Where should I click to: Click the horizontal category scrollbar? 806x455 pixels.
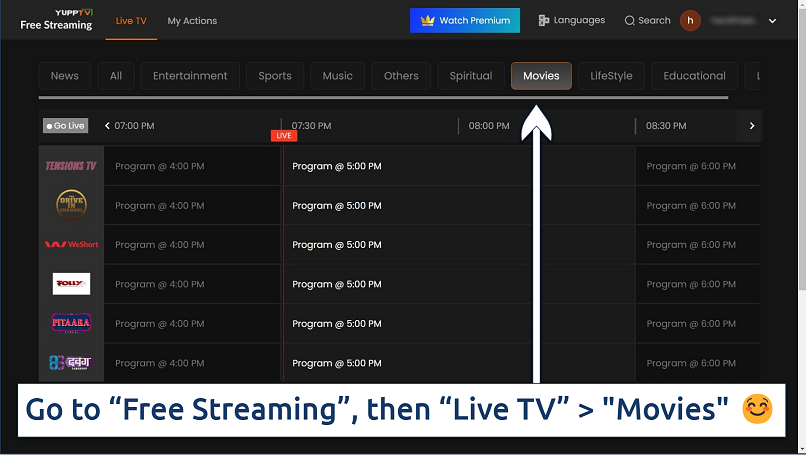pyautogui.click(x=383, y=97)
